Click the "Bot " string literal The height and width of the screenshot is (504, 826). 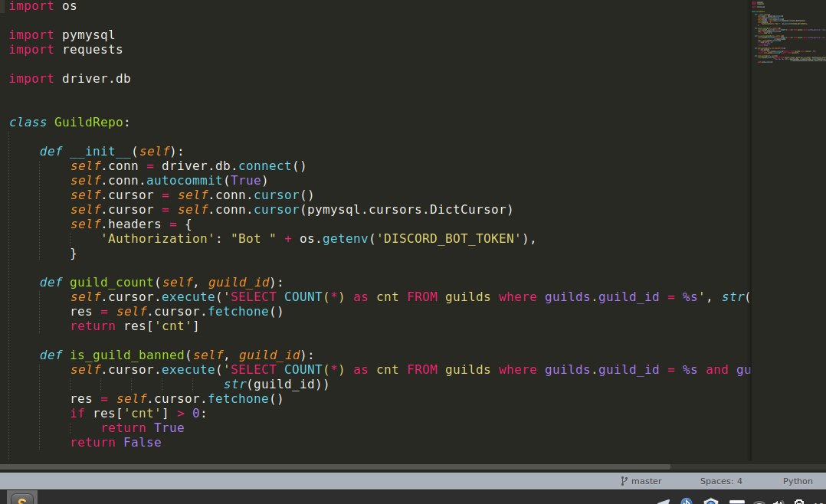tap(254, 238)
